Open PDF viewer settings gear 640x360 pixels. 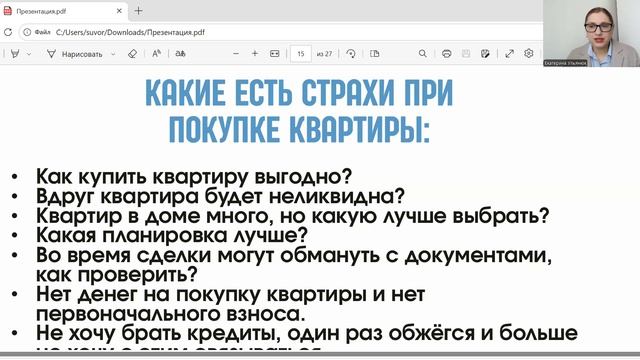click(529, 53)
